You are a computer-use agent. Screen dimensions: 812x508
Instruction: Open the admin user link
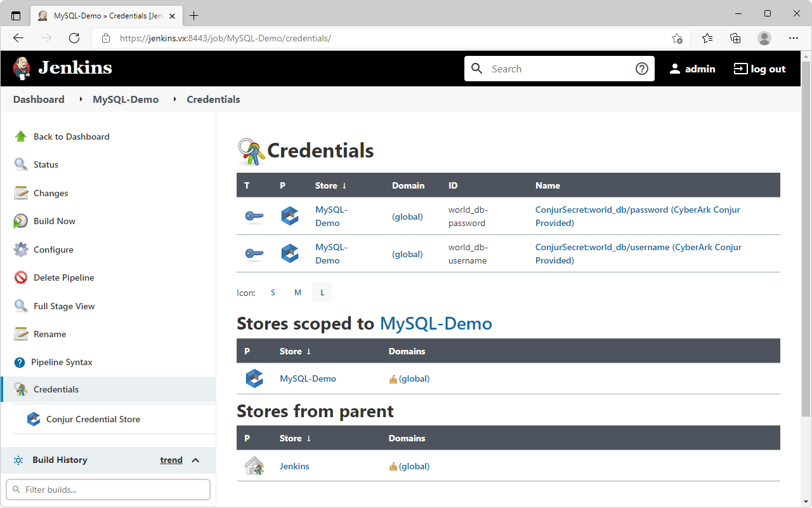[692, 69]
